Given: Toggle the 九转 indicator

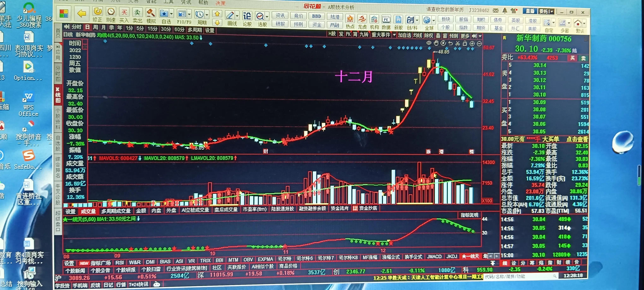Looking at the screenshot, I should coord(364,34).
